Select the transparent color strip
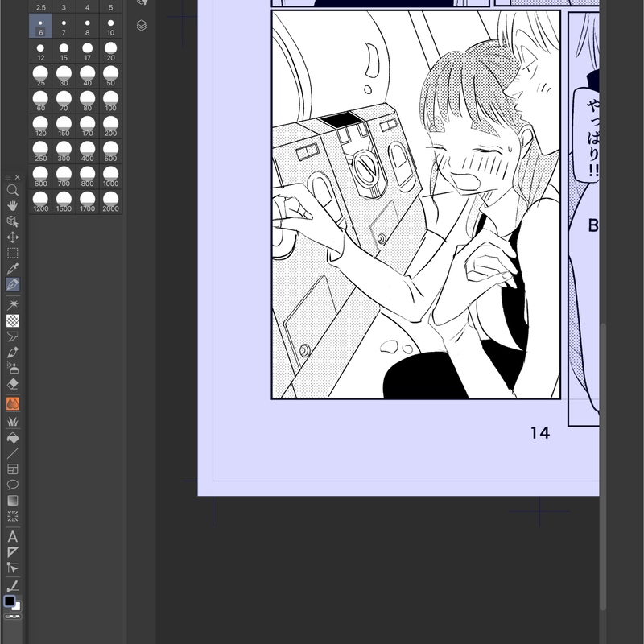Screen dimensions: 644x644 pyautogui.click(x=13, y=617)
